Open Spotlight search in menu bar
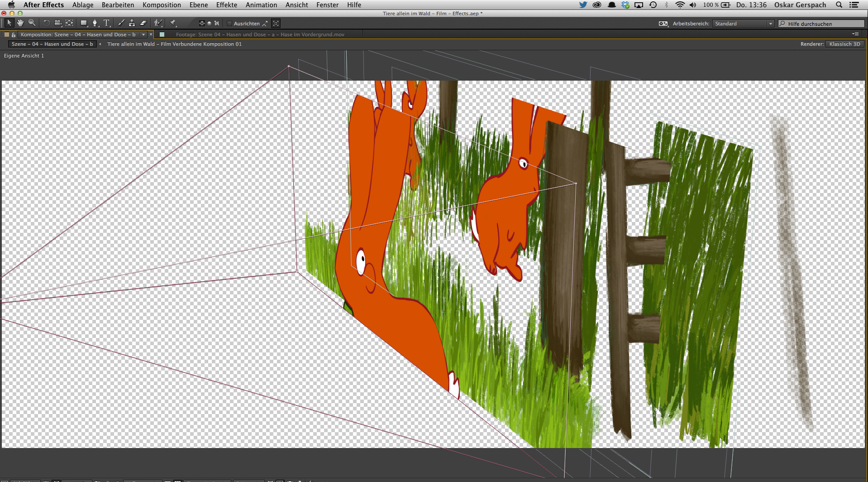Viewport: 868px width, 482px height. 839,5
